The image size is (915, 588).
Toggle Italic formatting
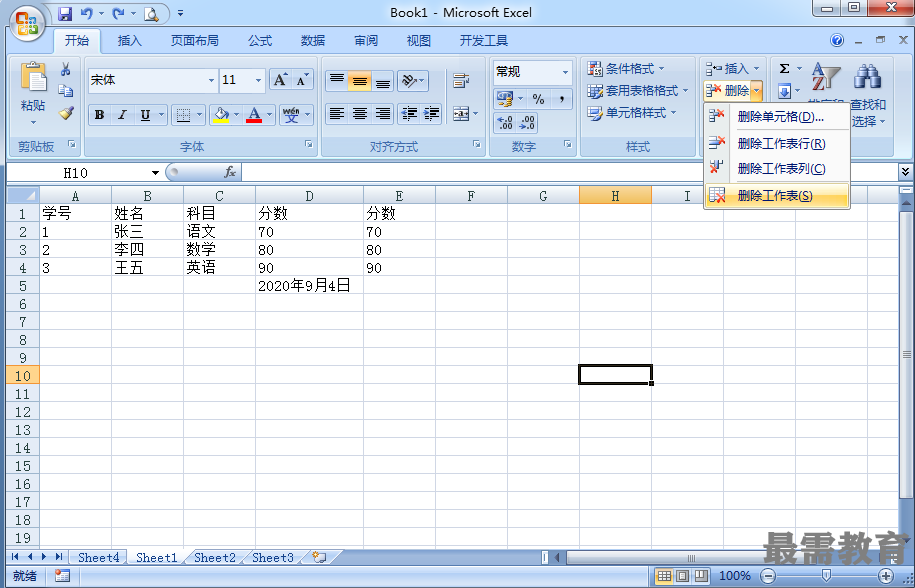pyautogui.click(x=122, y=114)
